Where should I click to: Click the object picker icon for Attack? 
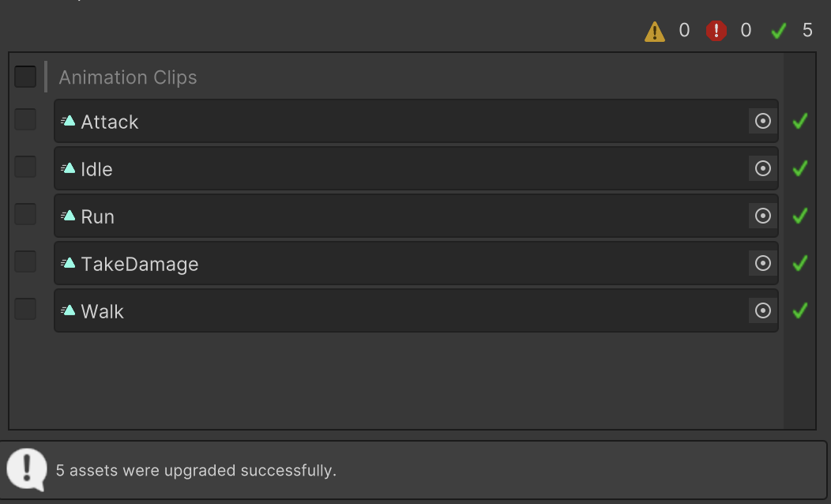[x=762, y=121]
